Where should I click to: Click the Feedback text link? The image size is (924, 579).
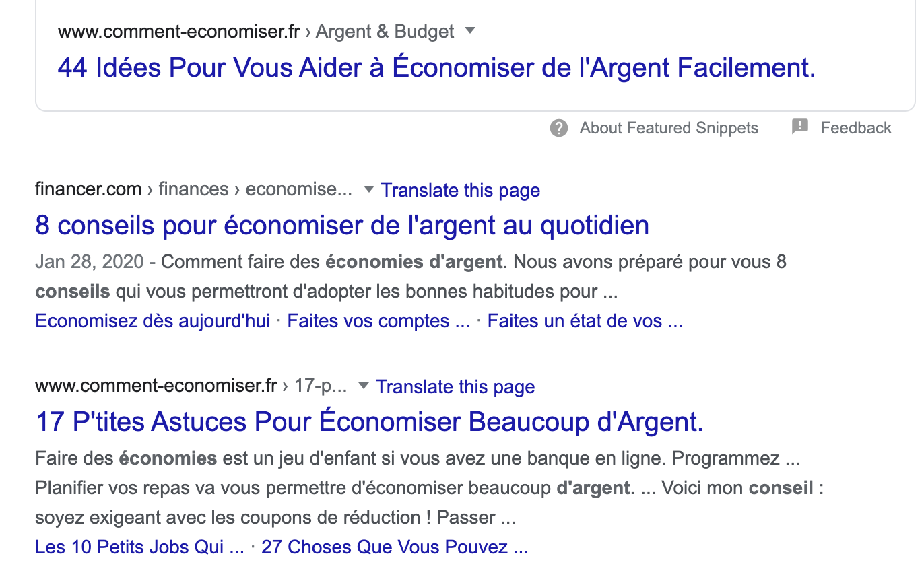pos(855,128)
